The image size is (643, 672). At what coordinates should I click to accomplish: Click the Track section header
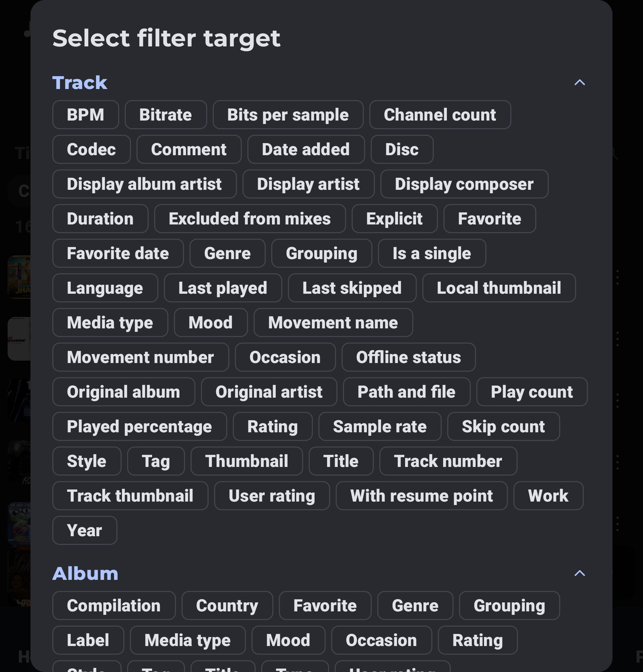point(80,83)
